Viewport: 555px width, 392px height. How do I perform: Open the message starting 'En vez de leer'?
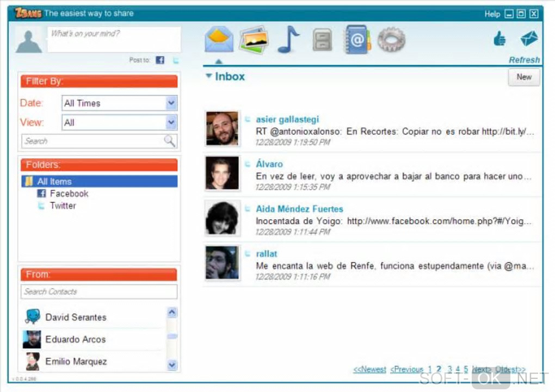coord(393,176)
